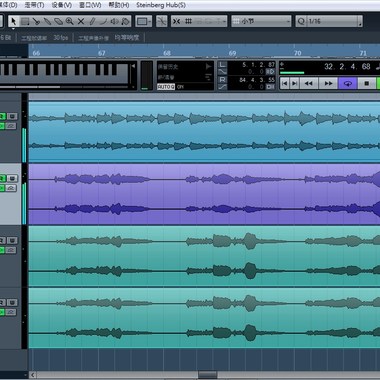Select the Line tool
380x380 pixels.
tap(103, 21)
